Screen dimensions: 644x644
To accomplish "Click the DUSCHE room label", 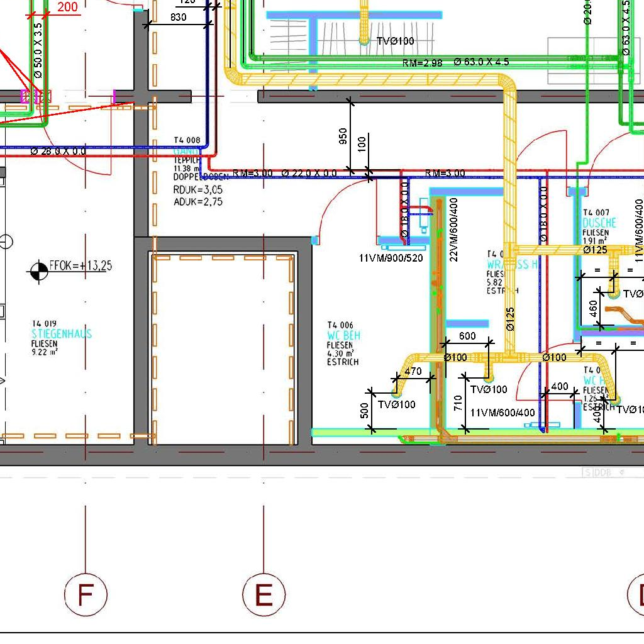I will tap(599, 223).
